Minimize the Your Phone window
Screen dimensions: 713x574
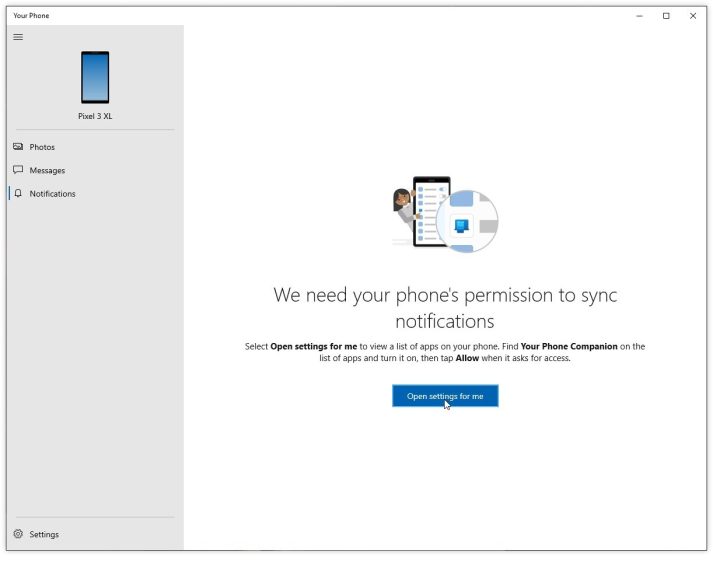point(639,16)
